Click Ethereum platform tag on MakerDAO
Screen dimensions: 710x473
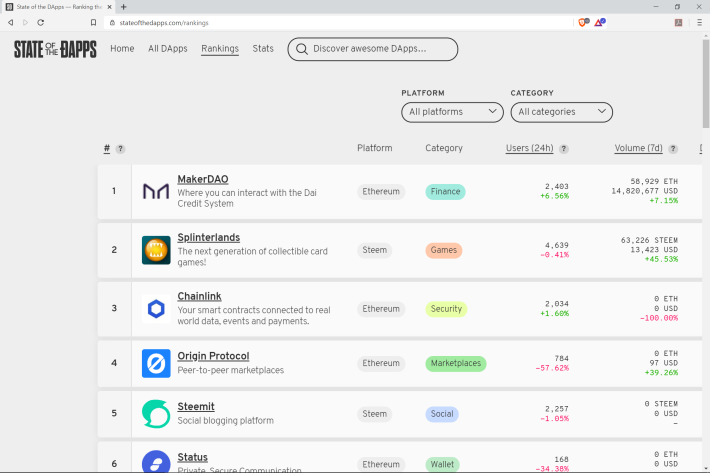tap(381, 191)
